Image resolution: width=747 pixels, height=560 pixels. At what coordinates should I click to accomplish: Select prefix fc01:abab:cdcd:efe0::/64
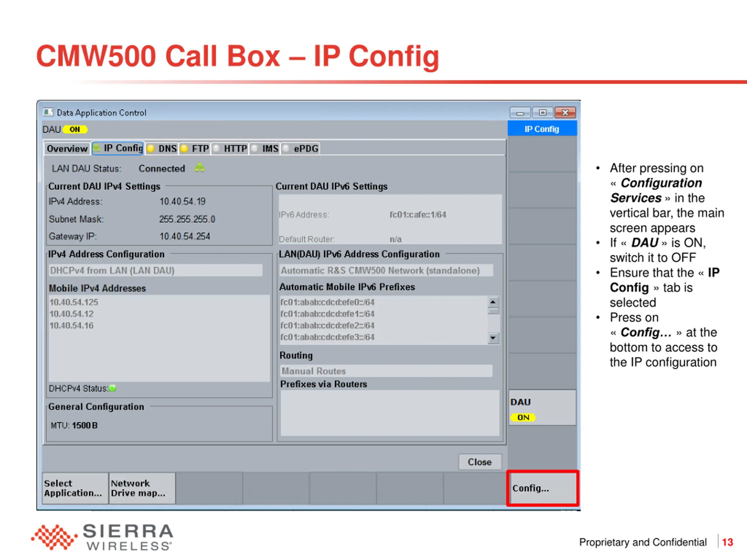(x=328, y=302)
